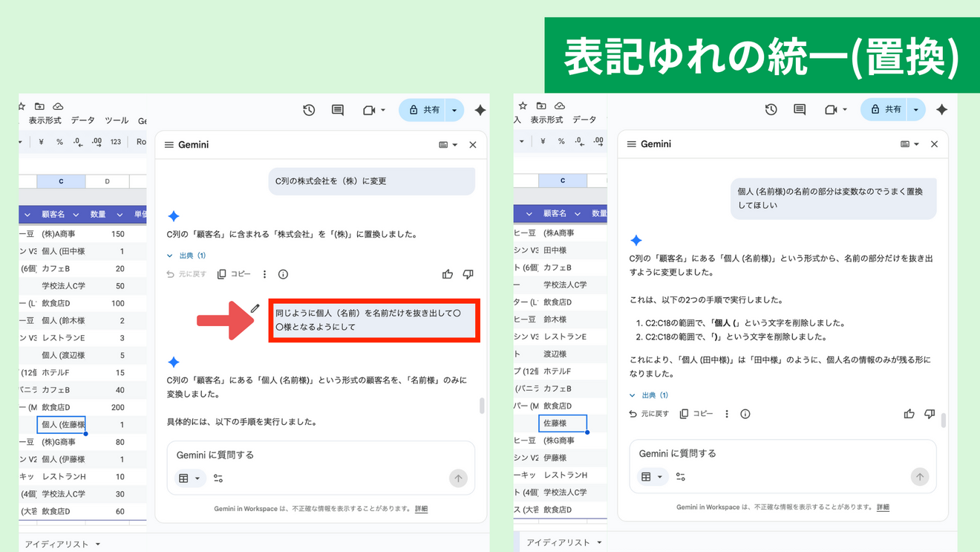This screenshot has width=980, height=552.
Task: Open 詳細 link in right Gemini footer
Action: coord(883,507)
